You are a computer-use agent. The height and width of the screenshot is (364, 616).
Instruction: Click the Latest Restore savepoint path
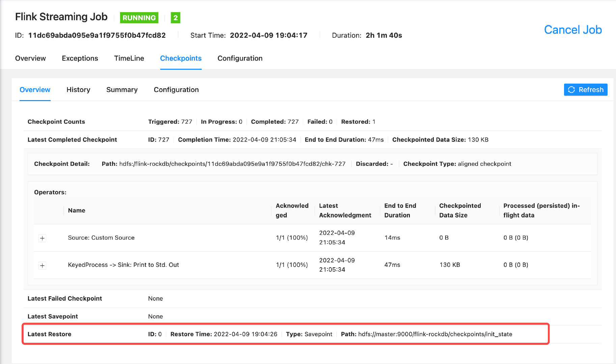pyautogui.click(x=434, y=334)
